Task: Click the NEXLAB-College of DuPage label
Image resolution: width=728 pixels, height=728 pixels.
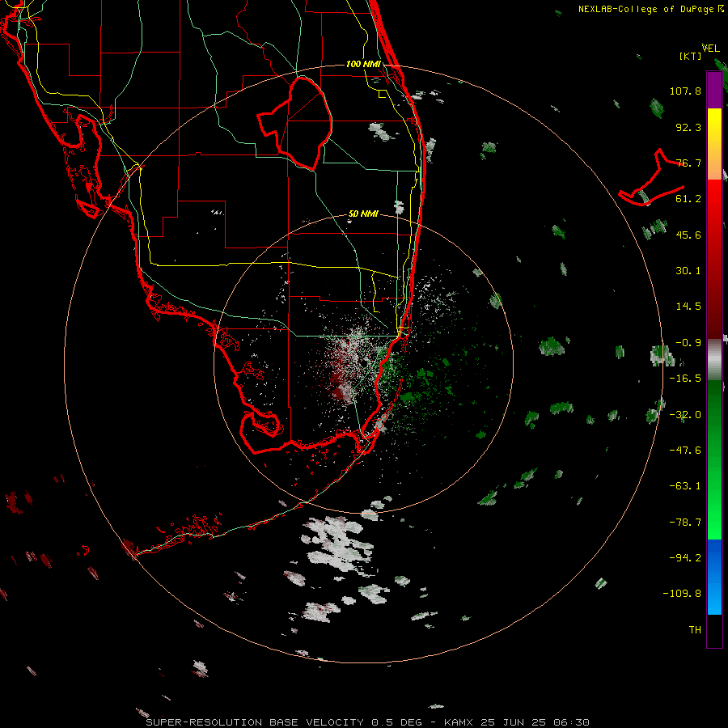Action: (645, 9)
